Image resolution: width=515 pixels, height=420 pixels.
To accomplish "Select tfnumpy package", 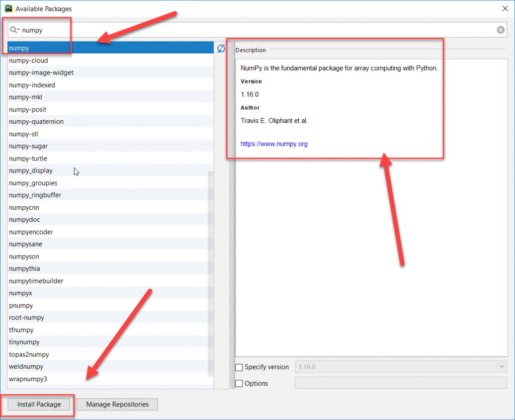I will pos(111,330).
